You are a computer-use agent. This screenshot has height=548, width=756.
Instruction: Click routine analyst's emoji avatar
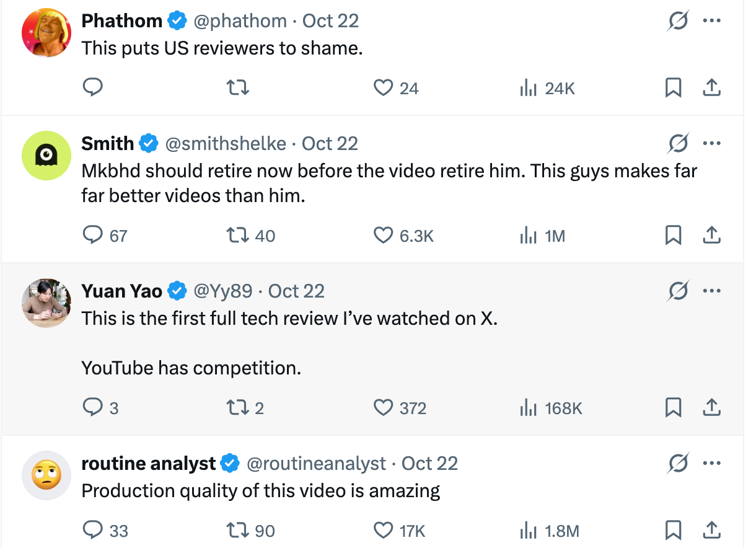[x=46, y=475]
